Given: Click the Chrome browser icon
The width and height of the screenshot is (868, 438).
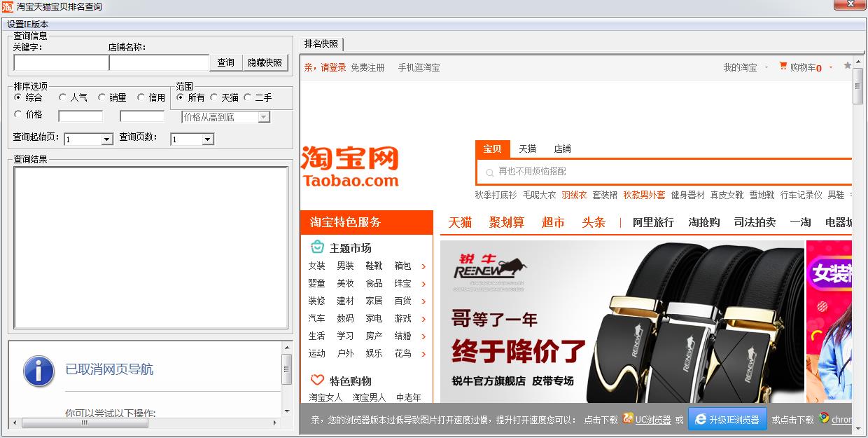Looking at the screenshot, I should pos(825,418).
